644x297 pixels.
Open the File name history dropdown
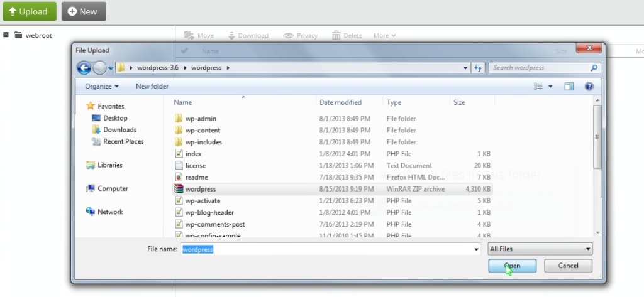click(x=477, y=249)
